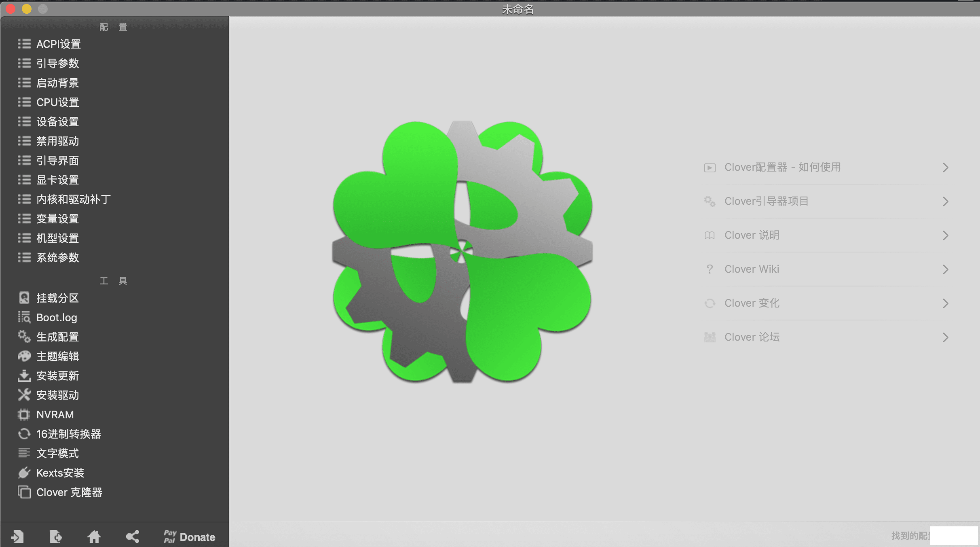Expand the Clover 变化 chevron
The image size is (980, 547).
[x=945, y=303]
